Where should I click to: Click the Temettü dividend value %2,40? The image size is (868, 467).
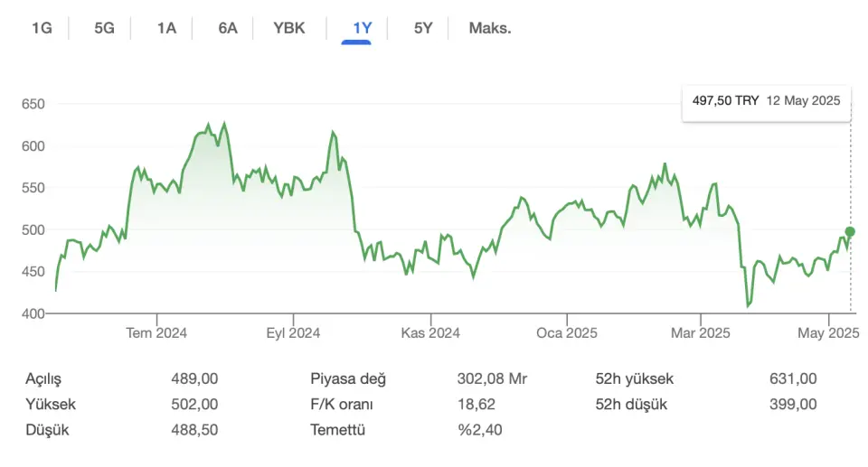click(x=479, y=430)
